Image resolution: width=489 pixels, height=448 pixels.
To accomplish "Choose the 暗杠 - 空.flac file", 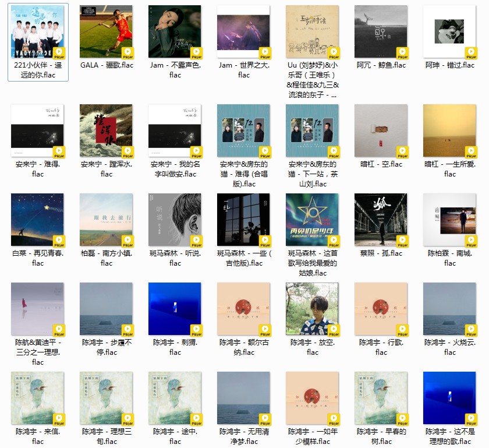I will (381, 130).
